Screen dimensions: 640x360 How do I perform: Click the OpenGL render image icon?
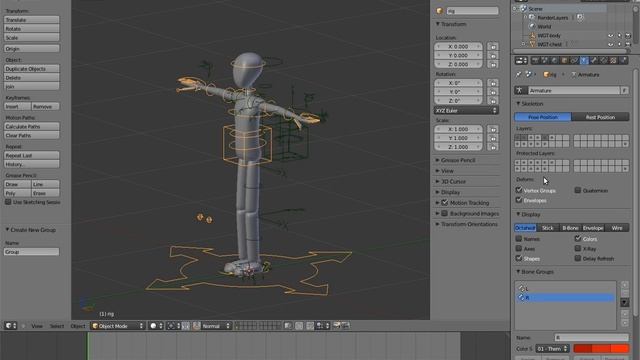[x=337, y=325]
